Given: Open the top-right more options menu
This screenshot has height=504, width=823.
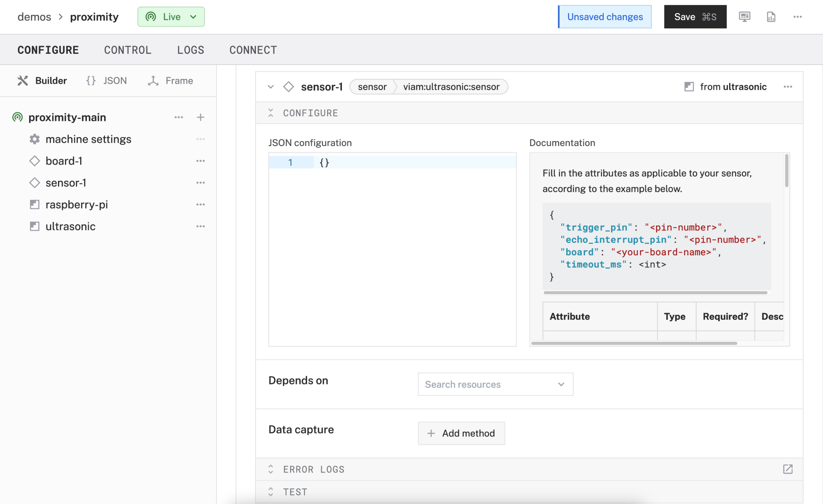Looking at the screenshot, I should click(797, 17).
